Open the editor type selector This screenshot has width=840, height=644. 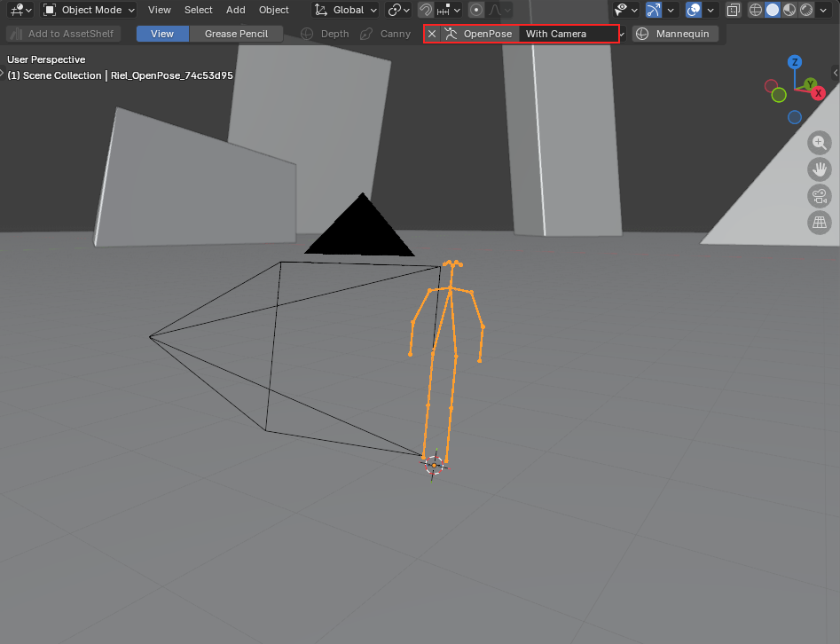click(21, 10)
